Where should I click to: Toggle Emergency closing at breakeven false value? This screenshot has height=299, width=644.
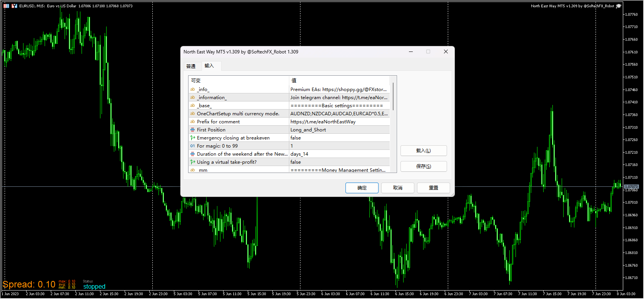[x=339, y=138]
